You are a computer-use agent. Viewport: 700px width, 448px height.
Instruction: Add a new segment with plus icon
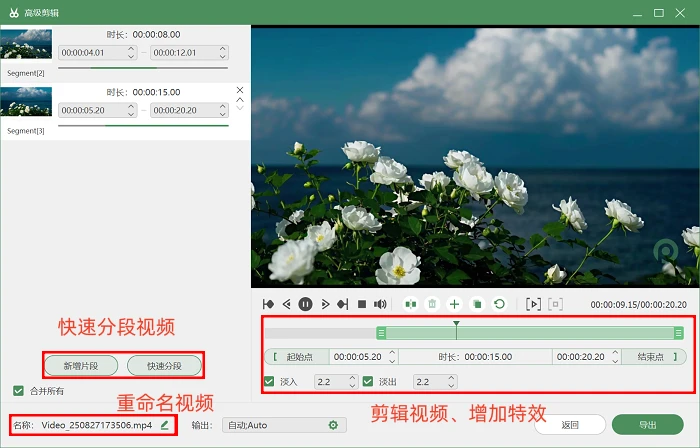454,304
